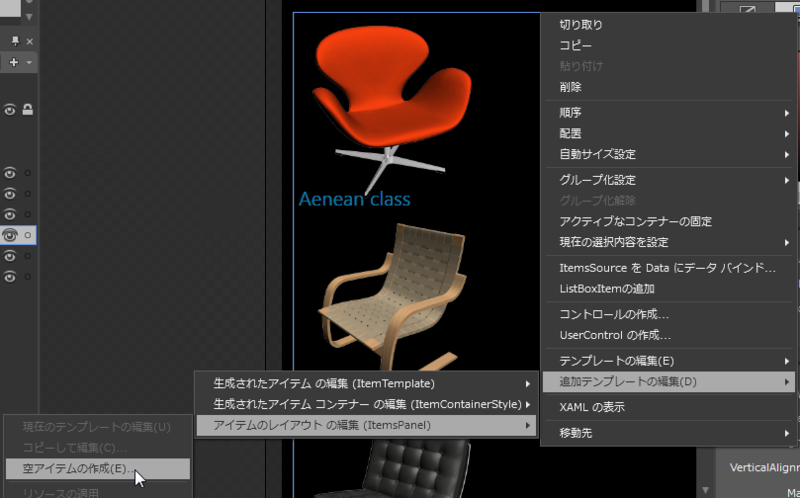Click the highlighted 追加テンプレートの編集(D) item
This screenshot has width=800, height=498.
pyautogui.click(x=669, y=382)
